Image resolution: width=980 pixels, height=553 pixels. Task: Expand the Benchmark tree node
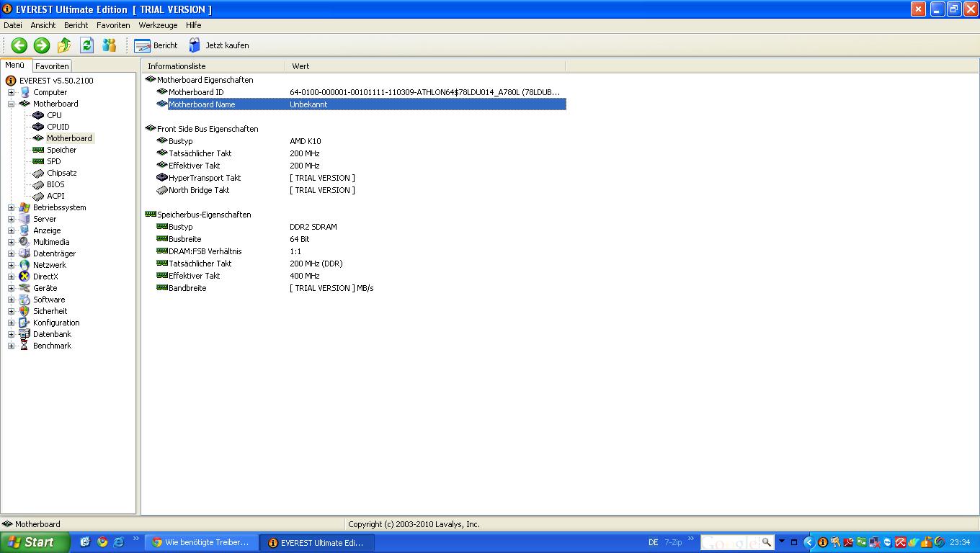coord(11,346)
